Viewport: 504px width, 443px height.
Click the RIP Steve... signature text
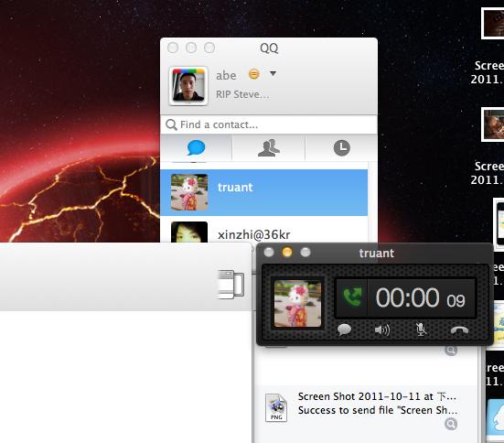(242, 94)
